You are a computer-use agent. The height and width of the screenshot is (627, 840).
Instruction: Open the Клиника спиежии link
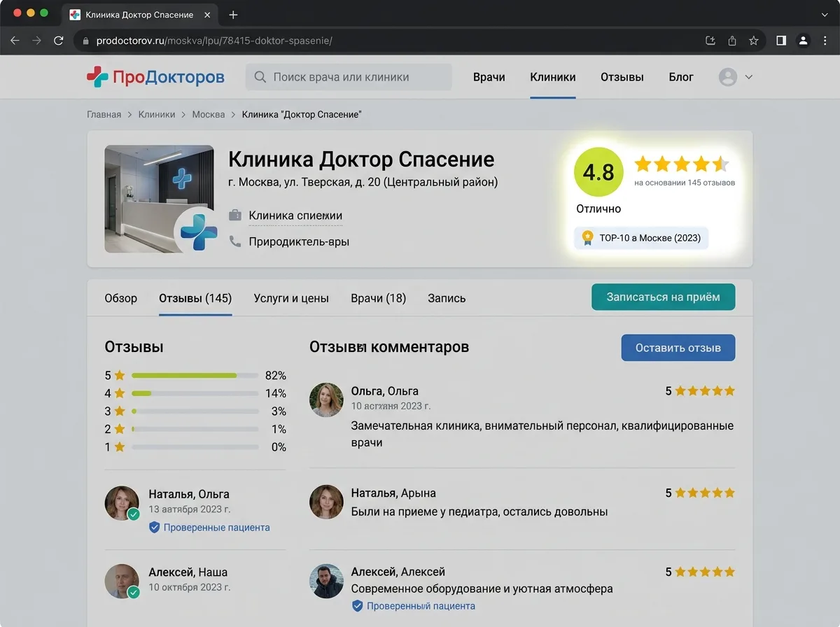tap(295, 216)
